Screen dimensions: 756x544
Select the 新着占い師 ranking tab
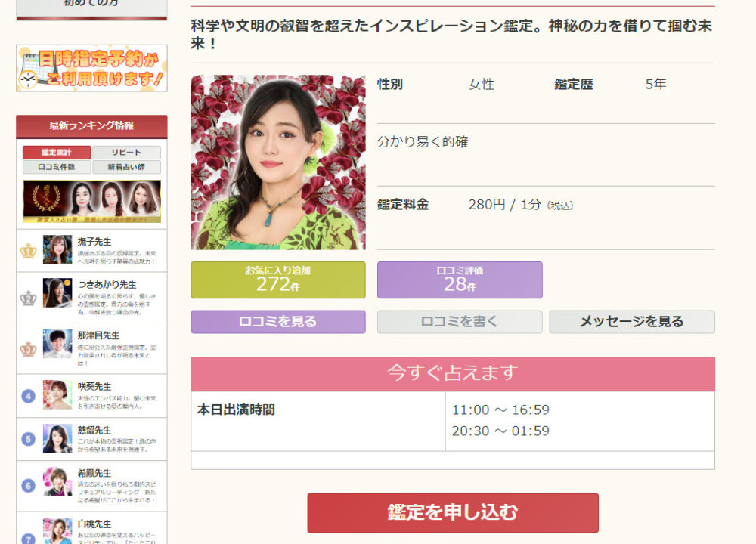coord(126,167)
